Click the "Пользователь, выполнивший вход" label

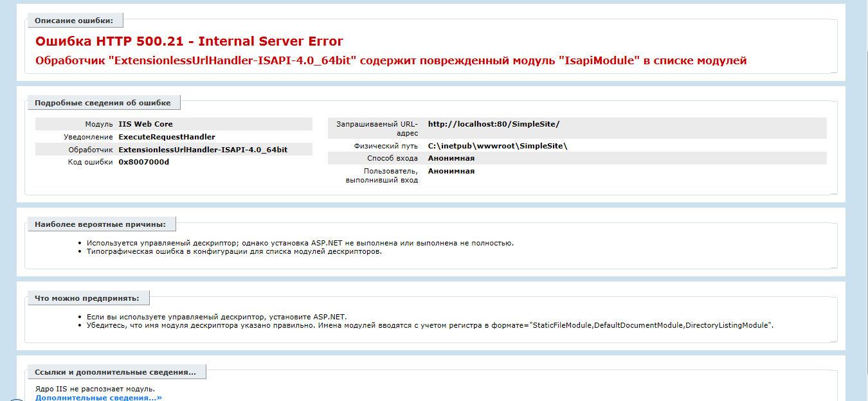pos(391,175)
